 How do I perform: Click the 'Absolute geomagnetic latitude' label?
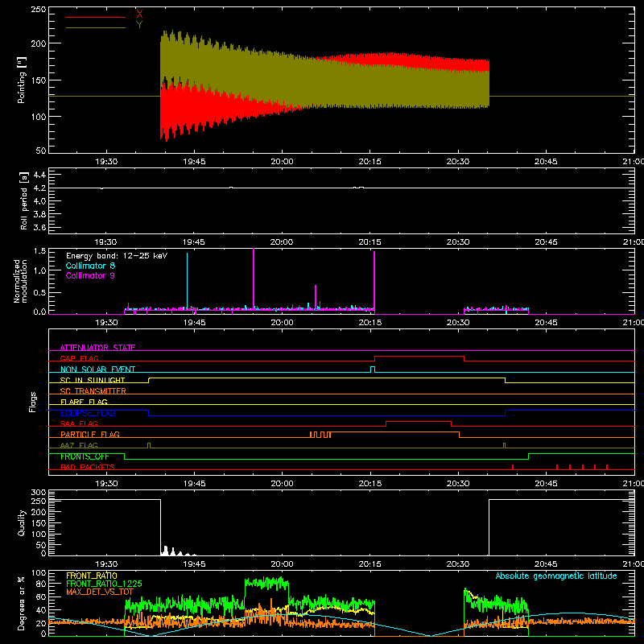coord(556,576)
